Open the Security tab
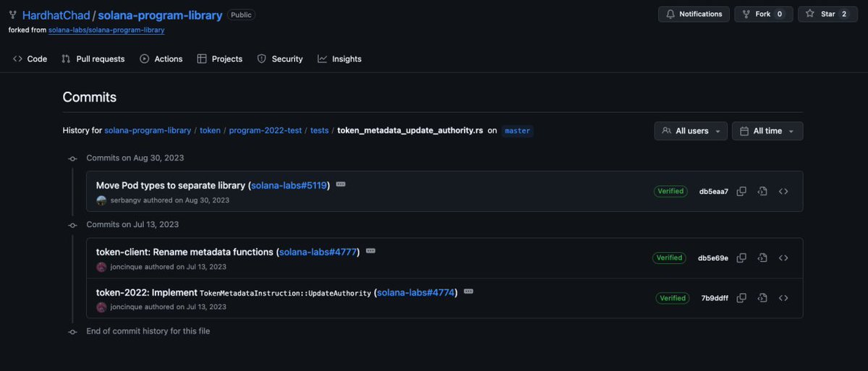Image resolution: width=868 pixels, height=371 pixels. click(280, 59)
